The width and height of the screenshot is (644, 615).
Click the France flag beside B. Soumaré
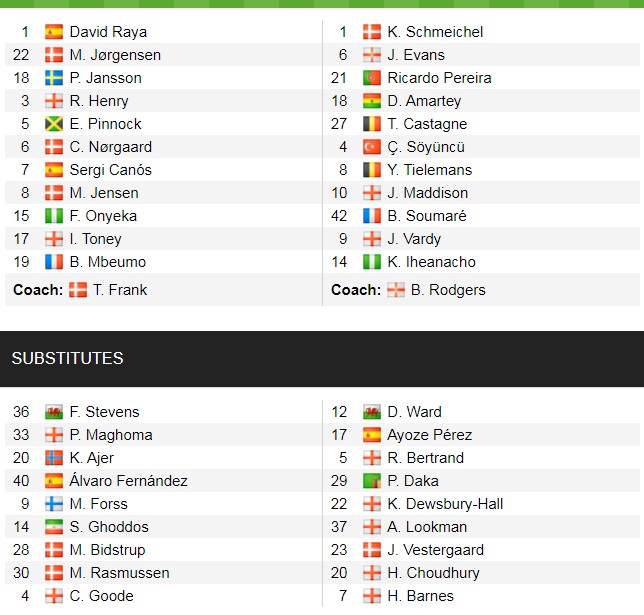pos(372,216)
